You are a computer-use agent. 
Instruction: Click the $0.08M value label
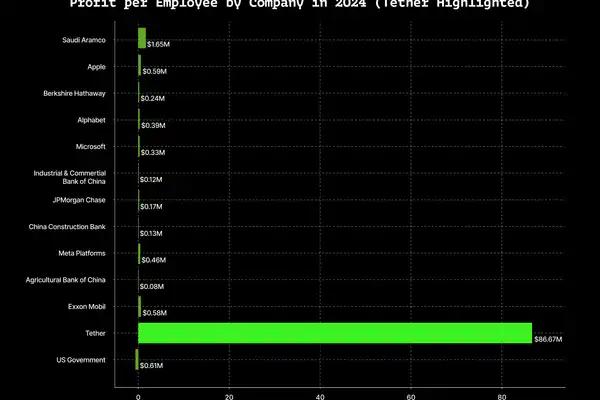pyautogui.click(x=152, y=286)
